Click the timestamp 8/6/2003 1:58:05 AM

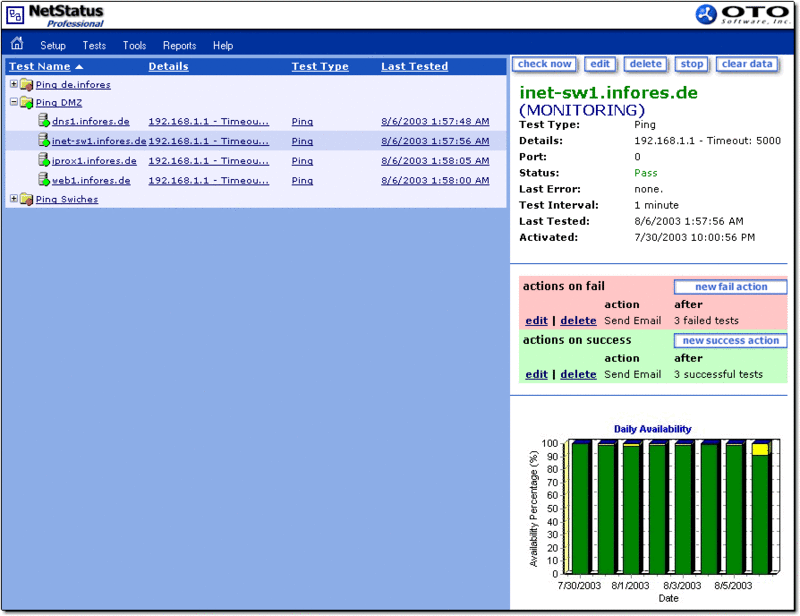(435, 161)
